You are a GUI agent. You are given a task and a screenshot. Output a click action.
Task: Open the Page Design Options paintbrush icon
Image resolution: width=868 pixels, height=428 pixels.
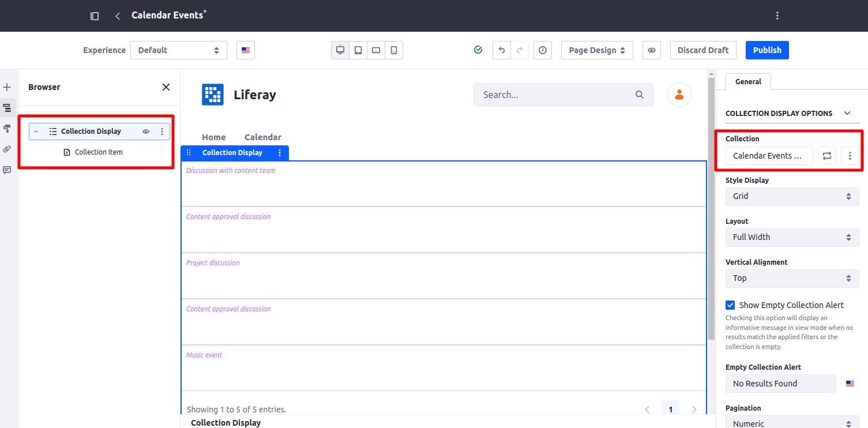(7, 128)
